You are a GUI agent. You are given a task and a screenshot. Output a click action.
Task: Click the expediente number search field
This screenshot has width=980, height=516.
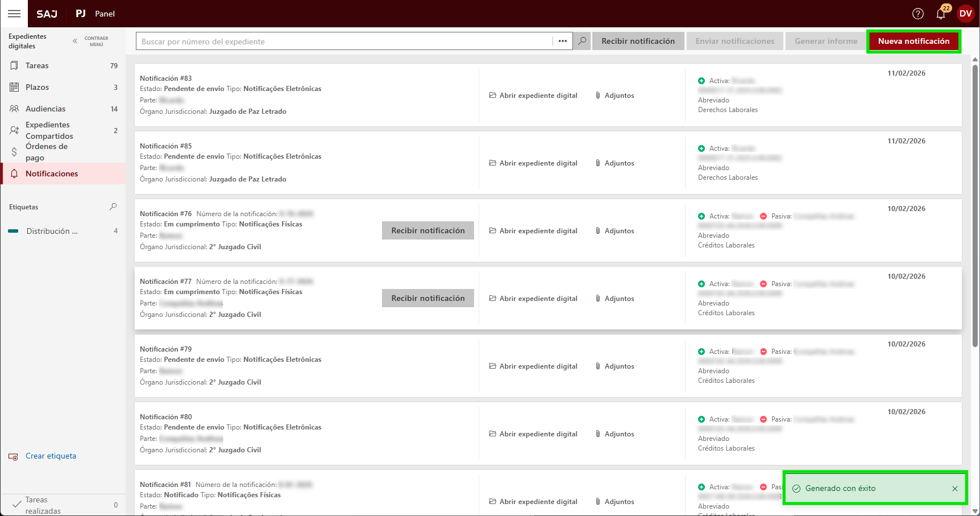344,42
